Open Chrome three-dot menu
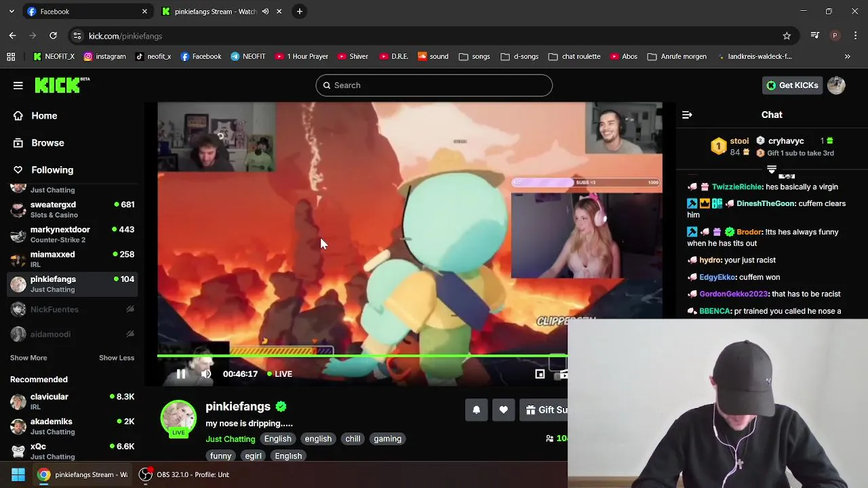The image size is (868, 488). coord(856,36)
